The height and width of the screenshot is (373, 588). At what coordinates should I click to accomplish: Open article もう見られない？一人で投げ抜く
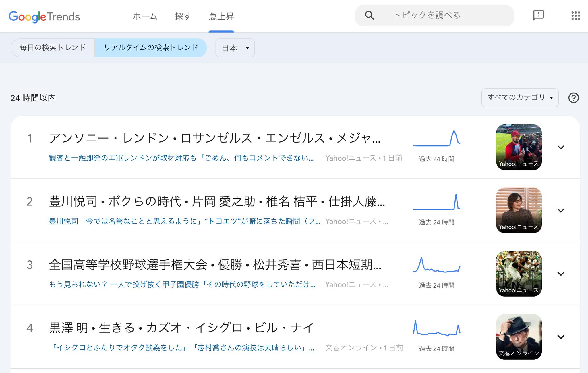coord(182,284)
